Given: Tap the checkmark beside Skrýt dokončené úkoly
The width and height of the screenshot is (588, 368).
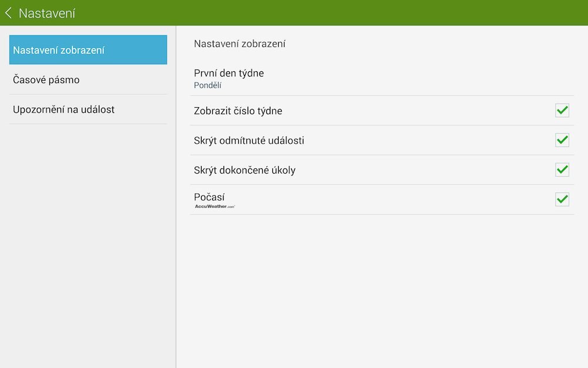Looking at the screenshot, I should click(x=562, y=170).
